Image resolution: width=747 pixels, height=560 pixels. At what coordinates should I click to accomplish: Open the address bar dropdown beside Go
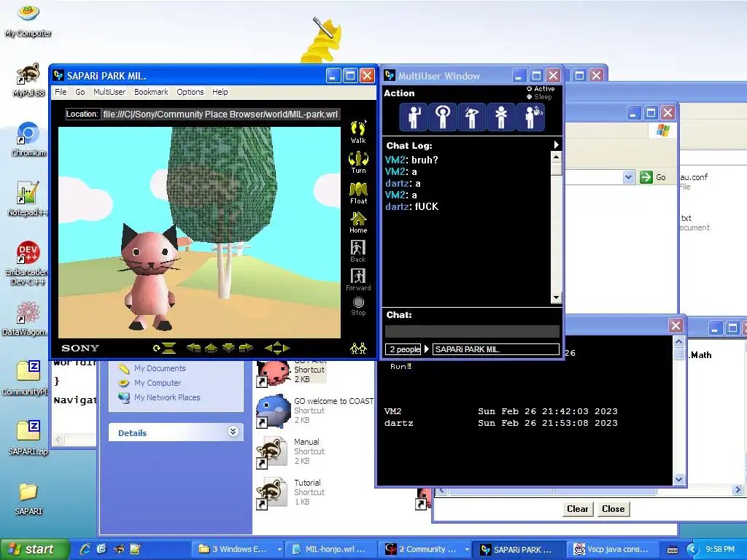click(x=628, y=177)
